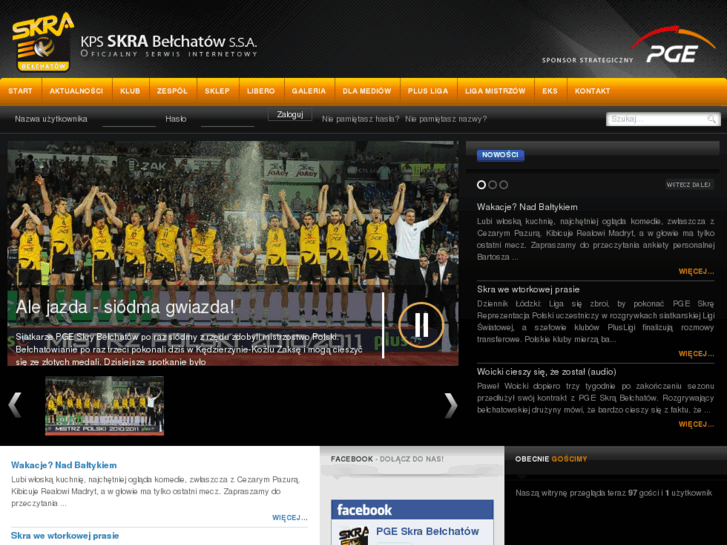
Task: Open the PGE sponsor logo
Action: (x=673, y=45)
